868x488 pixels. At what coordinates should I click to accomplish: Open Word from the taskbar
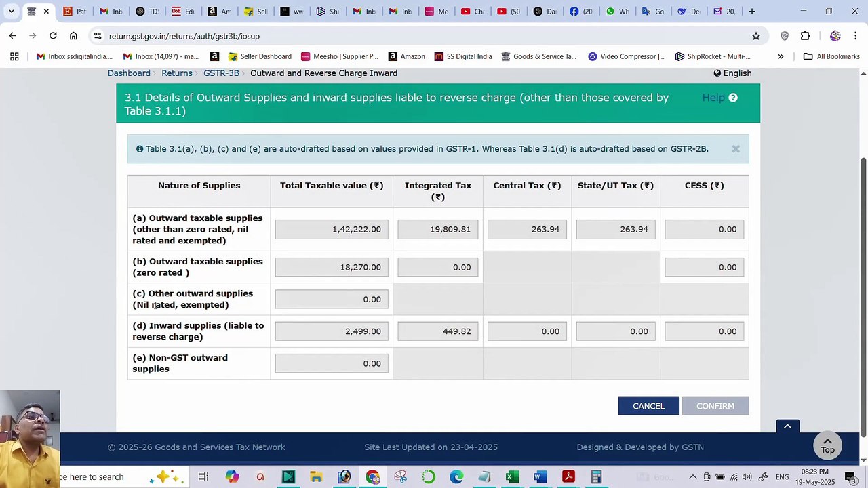[x=540, y=477]
